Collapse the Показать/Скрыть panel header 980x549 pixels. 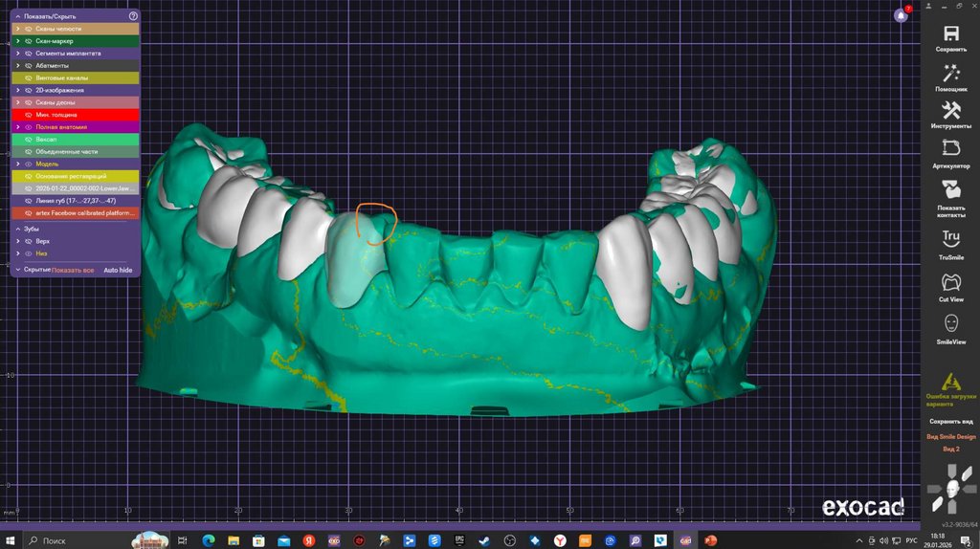(17, 16)
